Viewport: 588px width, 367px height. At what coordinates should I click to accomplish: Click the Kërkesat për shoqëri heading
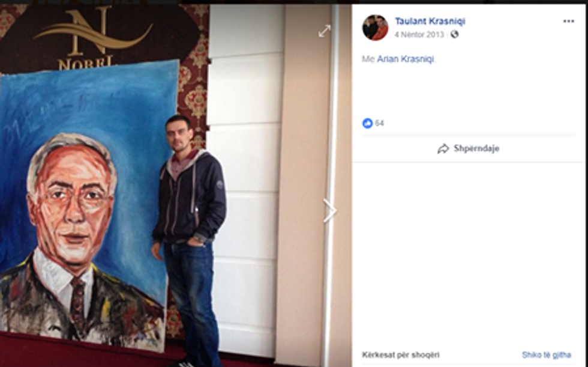(401, 354)
